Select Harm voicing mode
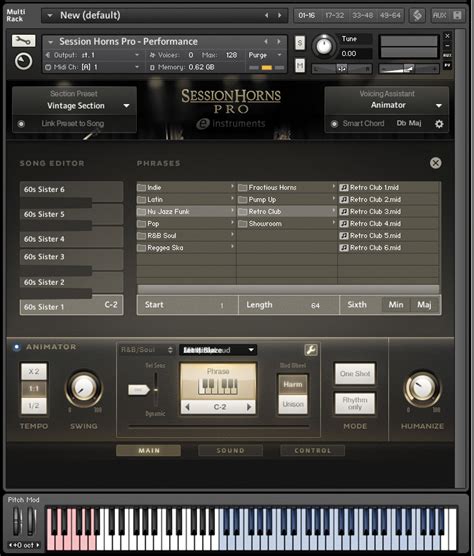The width and height of the screenshot is (474, 556). [x=293, y=384]
